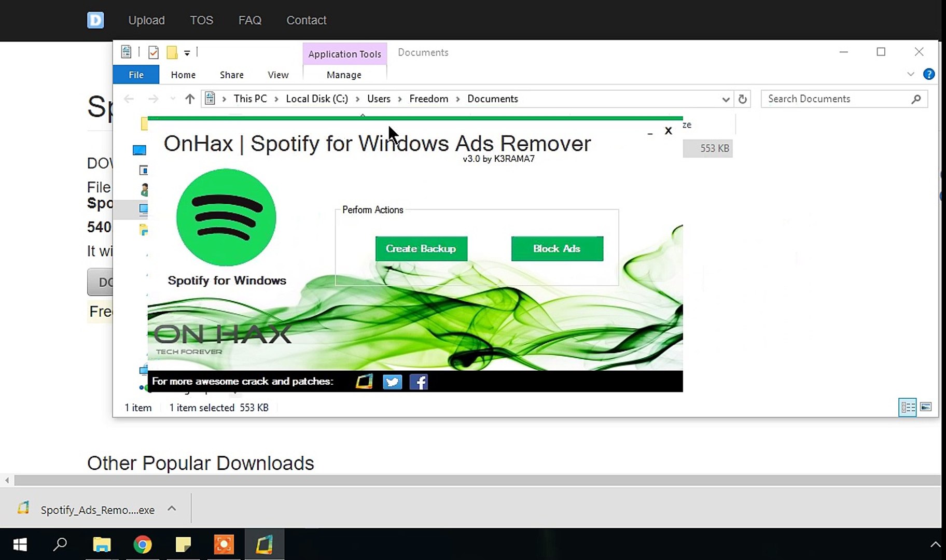Switch to details view layout

[908, 407]
